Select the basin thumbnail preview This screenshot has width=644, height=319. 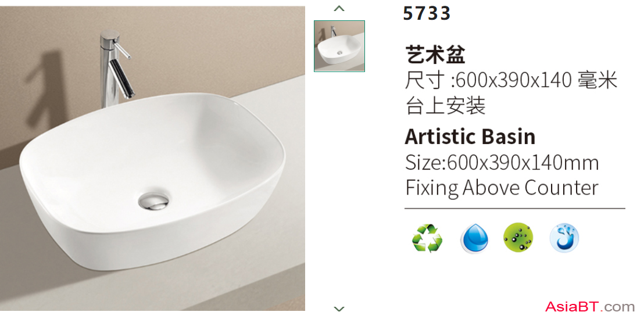point(339,46)
